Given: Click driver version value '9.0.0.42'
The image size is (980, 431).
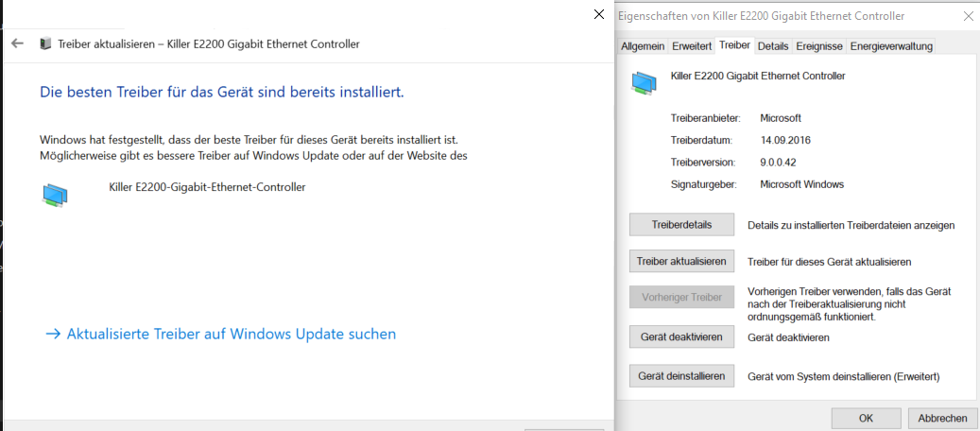Looking at the screenshot, I should click(x=778, y=162).
